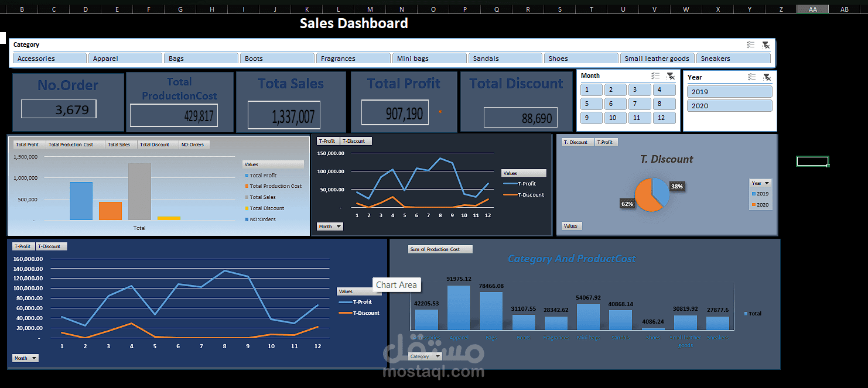Click the 2019 legend entry in pie chart

point(760,194)
